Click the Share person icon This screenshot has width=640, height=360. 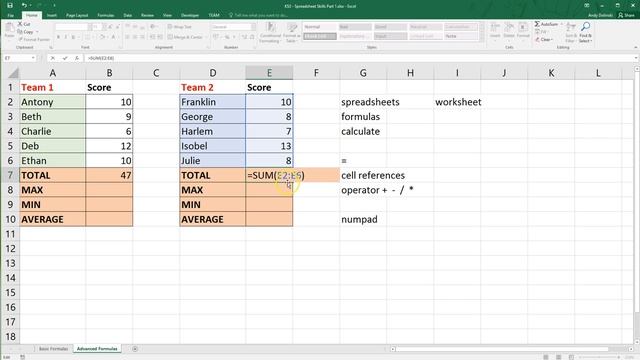[621, 15]
